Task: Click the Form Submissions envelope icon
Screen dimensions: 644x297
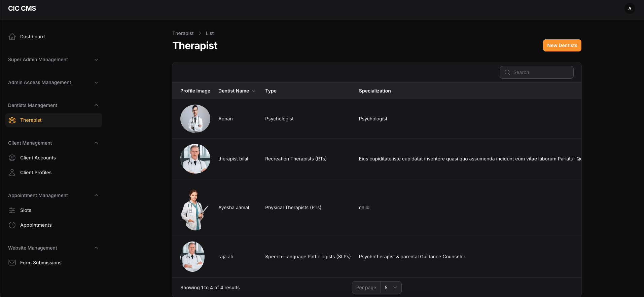Action: (12, 263)
